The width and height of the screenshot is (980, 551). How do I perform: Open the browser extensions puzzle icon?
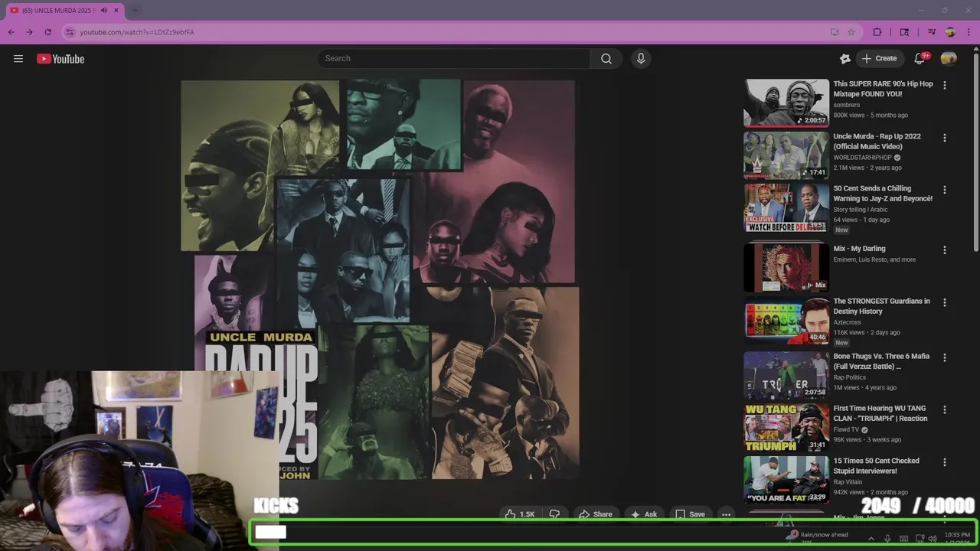point(877,32)
